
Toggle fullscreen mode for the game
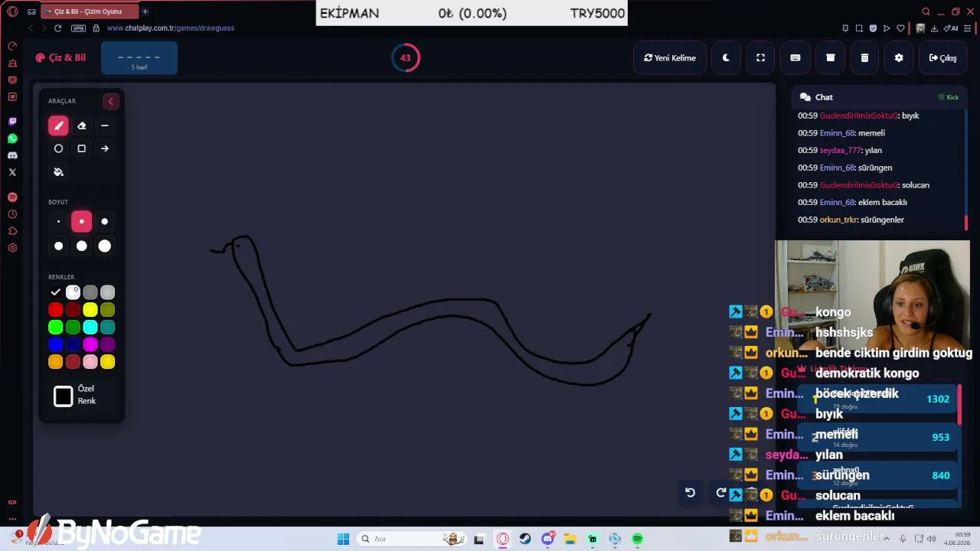pyautogui.click(x=761, y=58)
